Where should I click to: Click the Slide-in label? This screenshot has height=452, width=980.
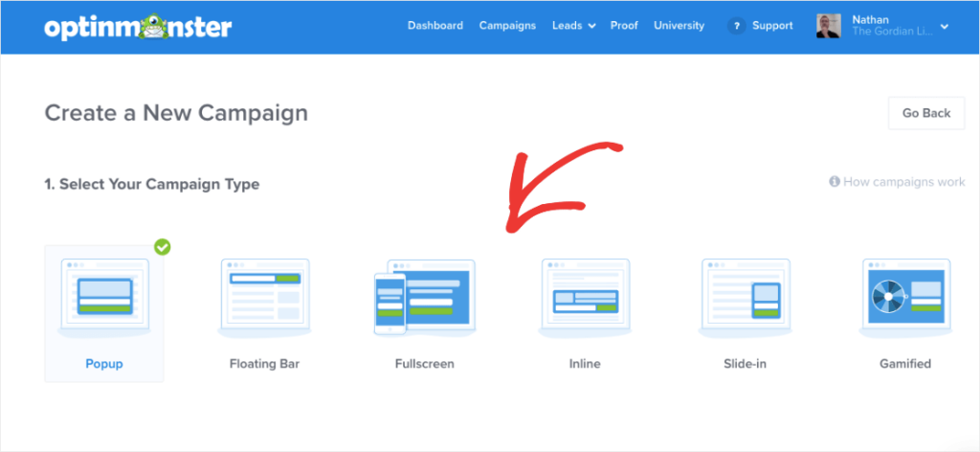745,363
